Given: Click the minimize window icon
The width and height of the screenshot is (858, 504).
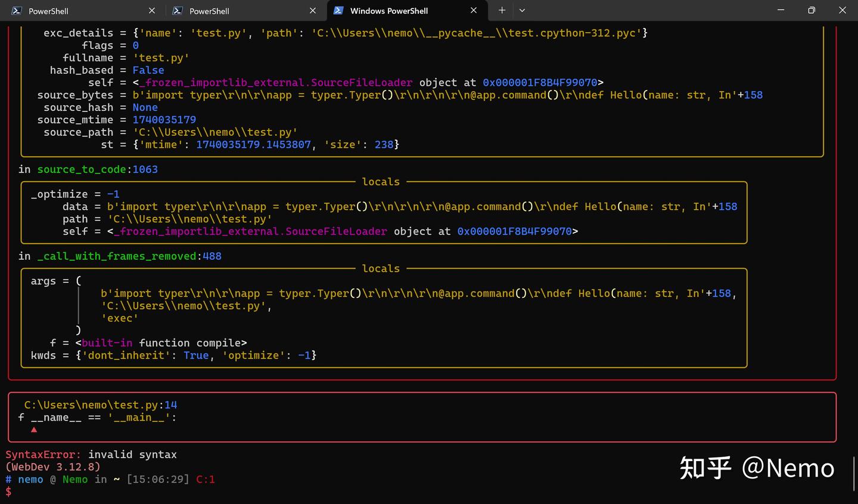Looking at the screenshot, I should [781, 10].
